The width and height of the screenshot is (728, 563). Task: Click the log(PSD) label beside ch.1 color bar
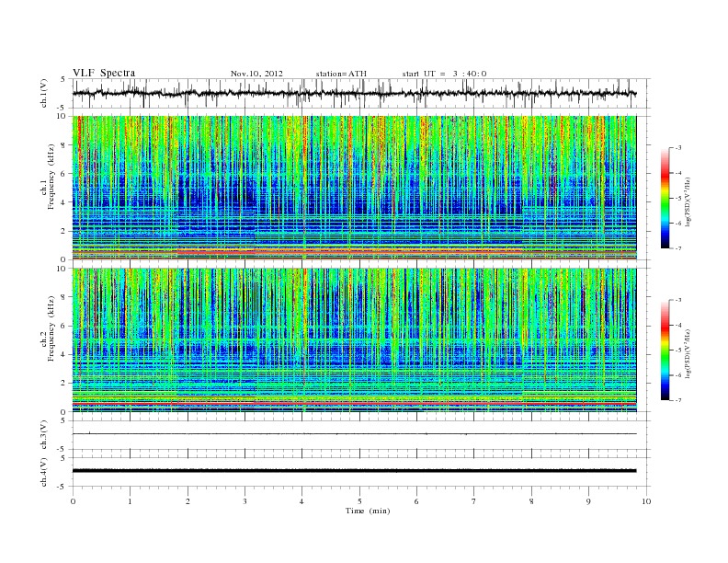(x=688, y=202)
